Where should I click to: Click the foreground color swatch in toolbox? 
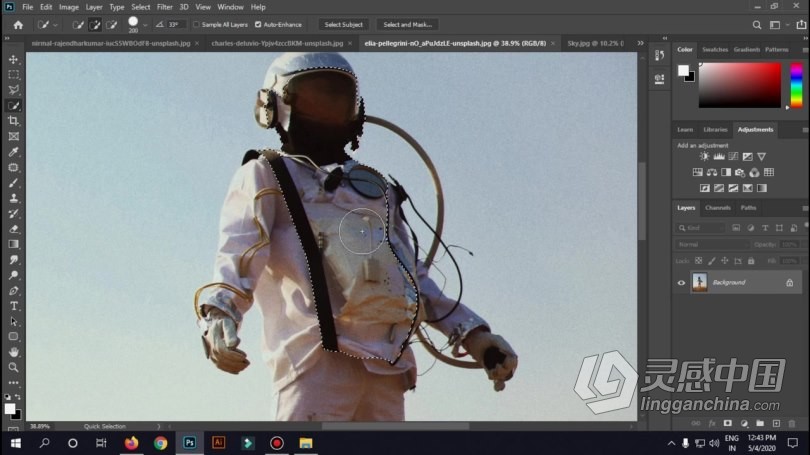point(10,409)
